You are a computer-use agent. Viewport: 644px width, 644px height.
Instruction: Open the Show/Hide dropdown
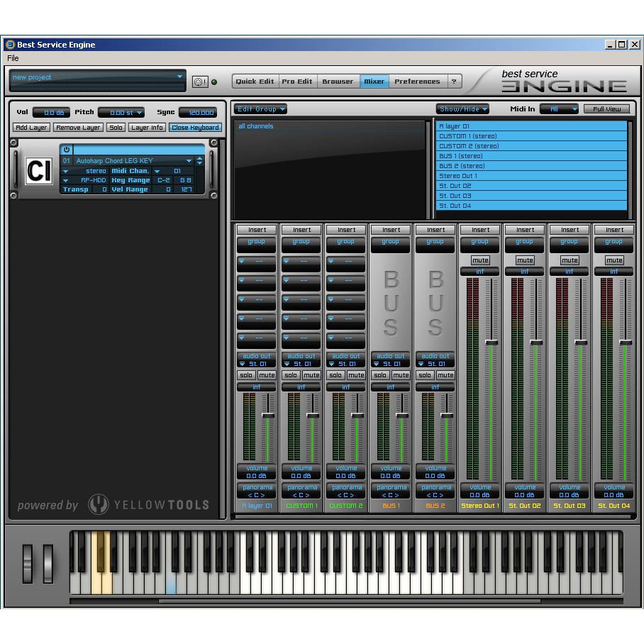[x=462, y=109]
